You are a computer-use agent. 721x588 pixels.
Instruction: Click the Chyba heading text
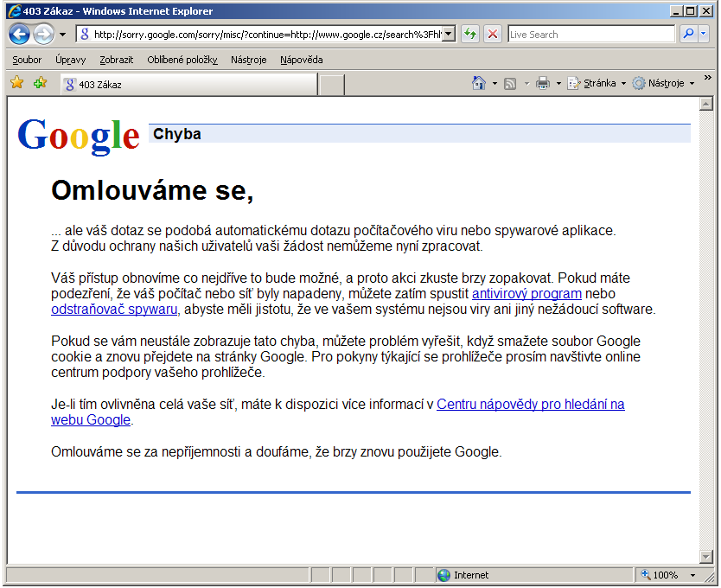click(177, 134)
